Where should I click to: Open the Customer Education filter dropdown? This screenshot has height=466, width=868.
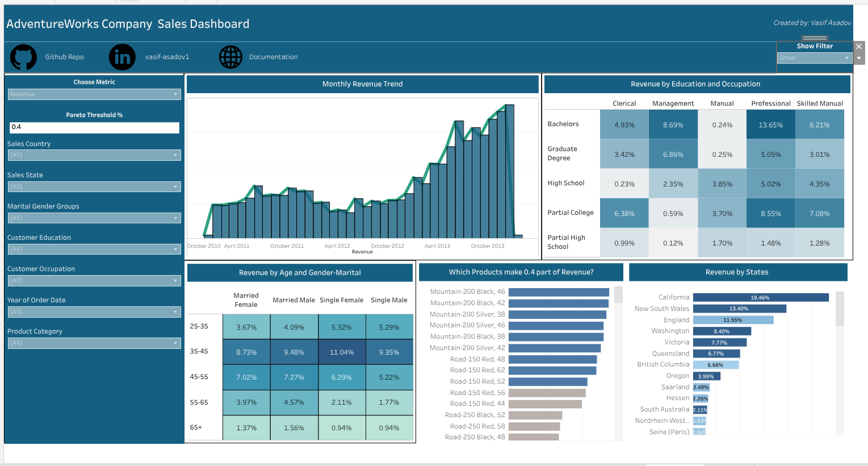coord(94,249)
